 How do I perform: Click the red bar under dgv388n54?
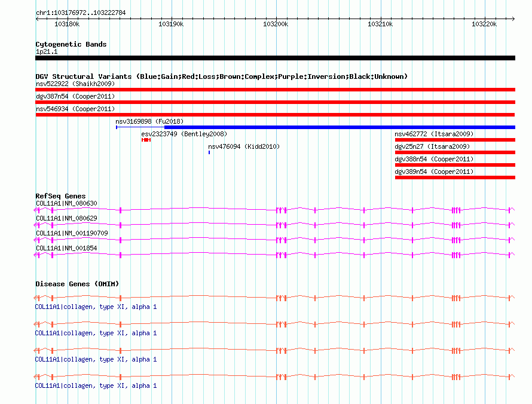pos(455,165)
